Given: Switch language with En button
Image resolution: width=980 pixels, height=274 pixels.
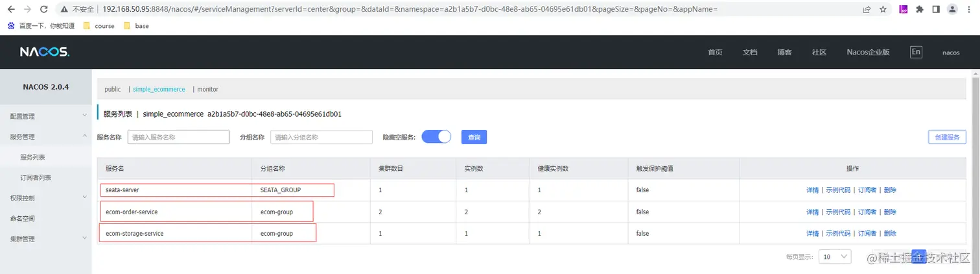Looking at the screenshot, I should (916, 52).
